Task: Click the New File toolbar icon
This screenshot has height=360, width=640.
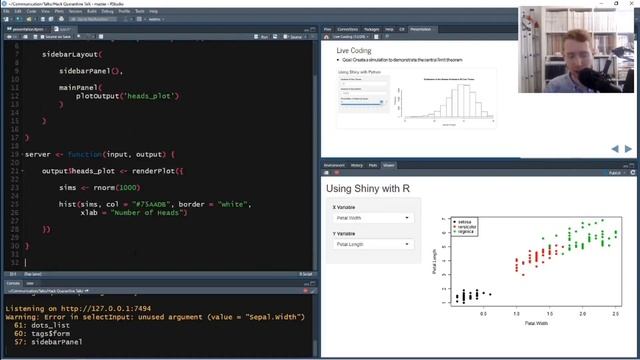Action: [x=6, y=19]
